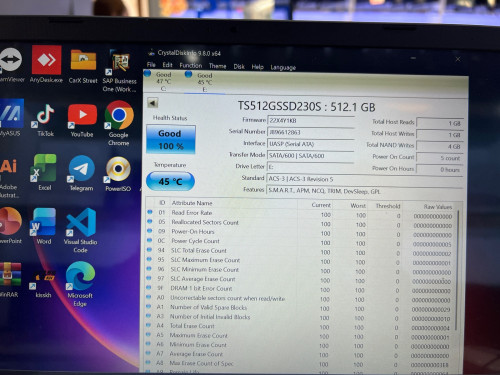Image resolution: width=500 pixels, height=375 pixels.
Task: Click the Features S.M.A.R.T. field
Action: pyautogui.click(x=365, y=191)
